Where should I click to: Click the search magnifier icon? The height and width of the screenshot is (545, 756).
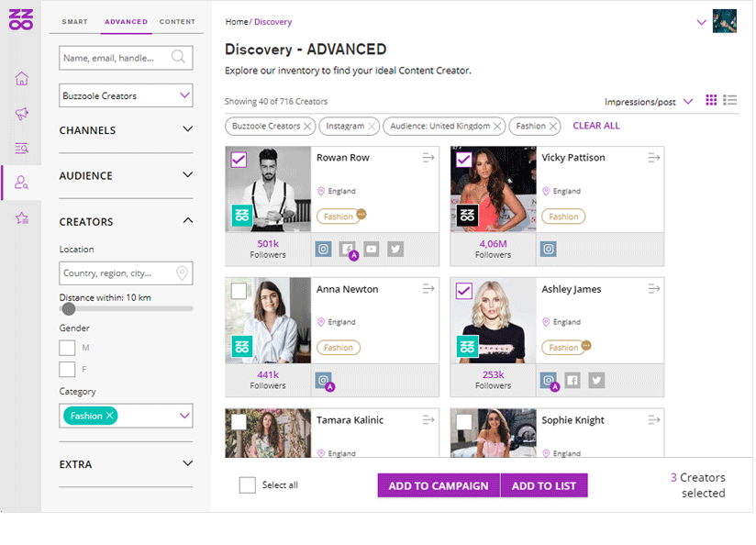point(179,57)
